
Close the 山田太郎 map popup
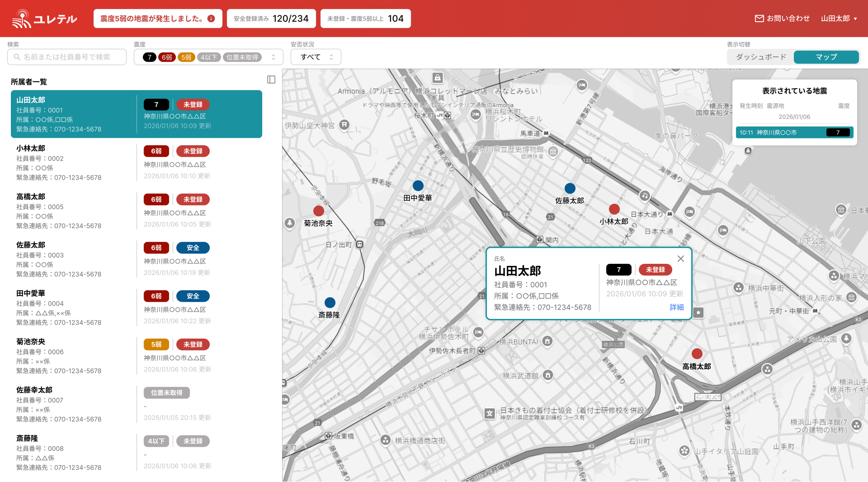[x=681, y=259]
